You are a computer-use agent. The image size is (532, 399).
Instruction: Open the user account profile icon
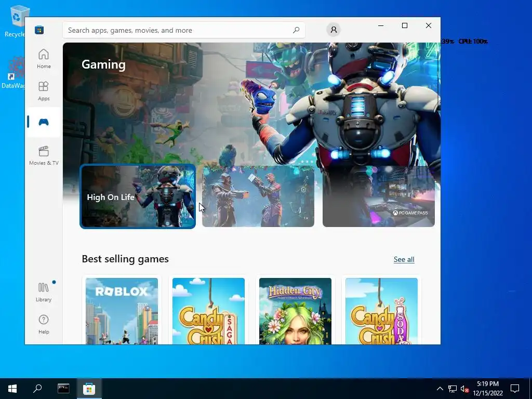(x=334, y=30)
